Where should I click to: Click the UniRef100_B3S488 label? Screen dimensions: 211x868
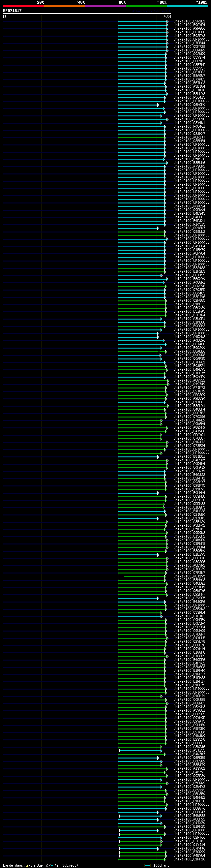[189, 268]
